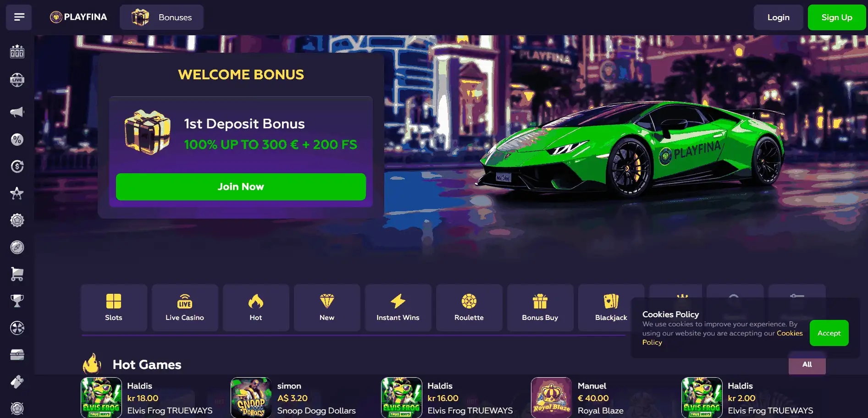The image size is (868, 418).
Task: Open the shopping cart sidebar icon
Action: tap(17, 274)
